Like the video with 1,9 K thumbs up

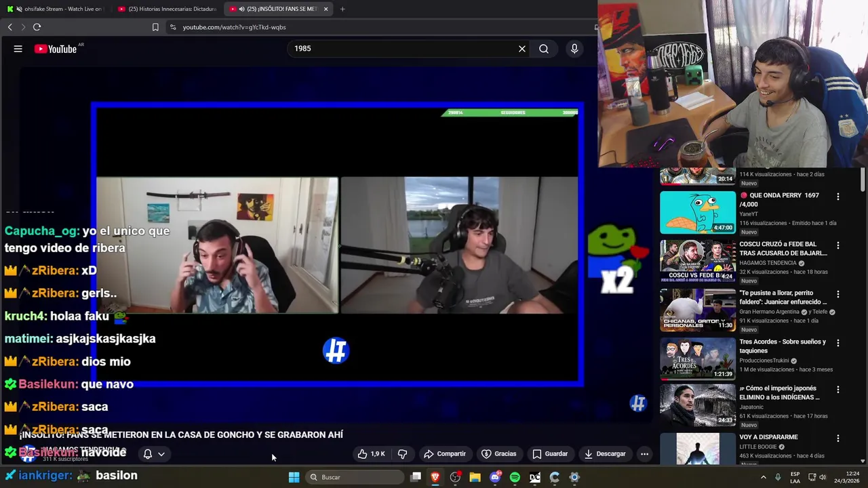point(371,454)
